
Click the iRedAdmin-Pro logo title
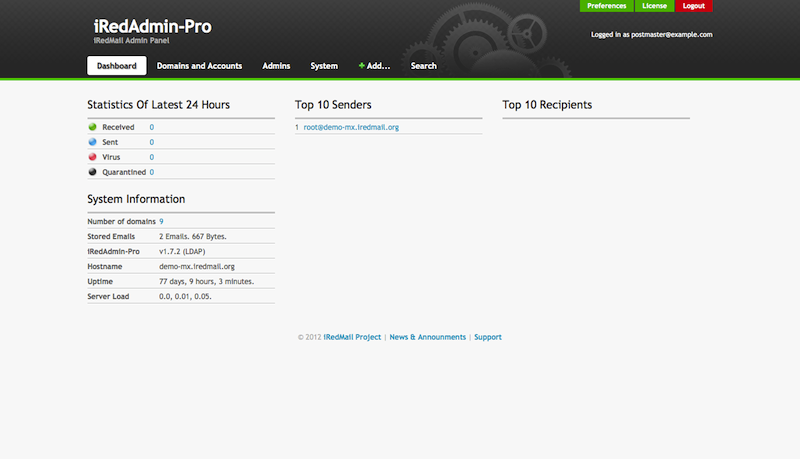tap(153, 26)
